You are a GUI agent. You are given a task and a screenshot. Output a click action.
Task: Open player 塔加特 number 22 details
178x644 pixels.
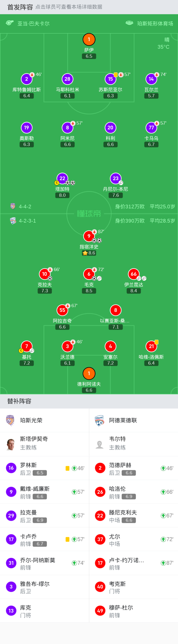coord(62,178)
